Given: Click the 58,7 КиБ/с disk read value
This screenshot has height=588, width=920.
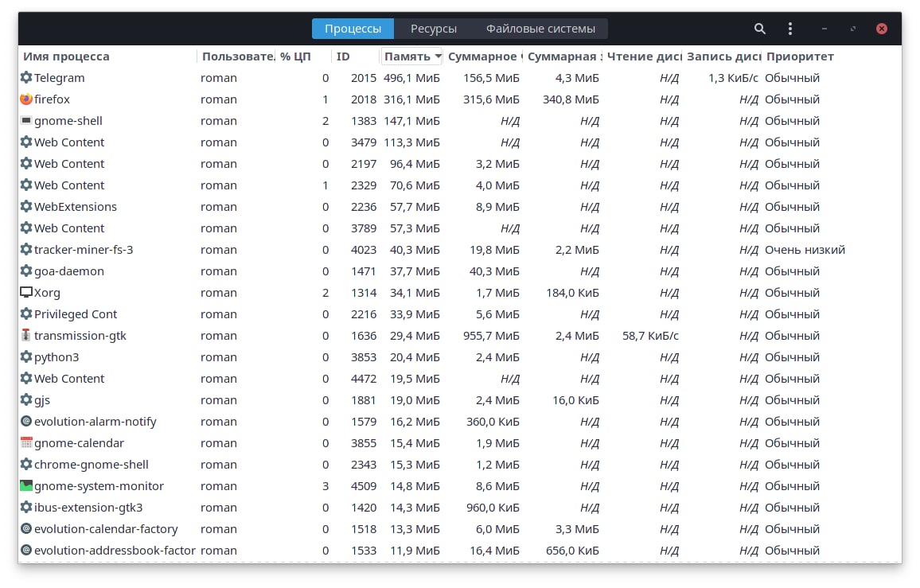Looking at the screenshot, I should pyautogui.click(x=650, y=336).
